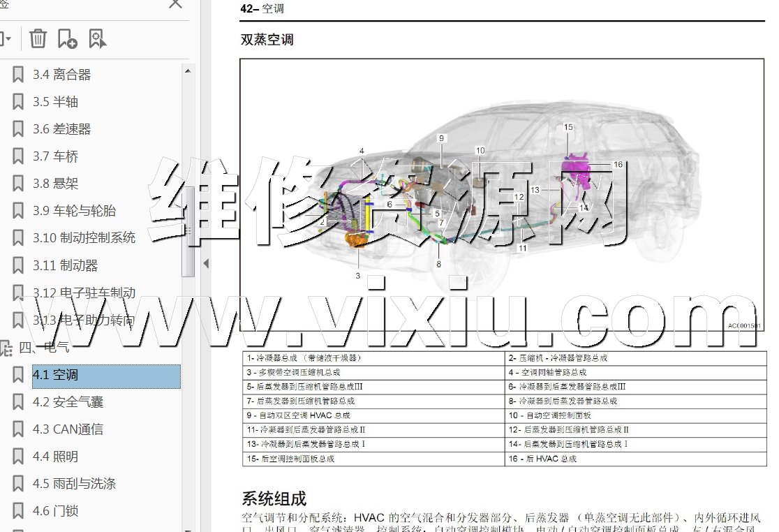The image size is (779, 532).
Task: Open bookmark 3.4 离合器
Action: 61,75
